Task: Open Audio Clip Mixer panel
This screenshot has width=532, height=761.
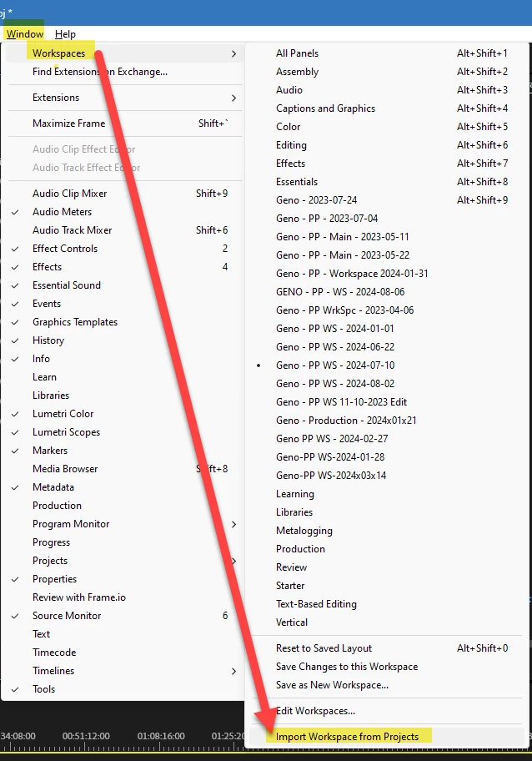Action: click(x=124, y=193)
